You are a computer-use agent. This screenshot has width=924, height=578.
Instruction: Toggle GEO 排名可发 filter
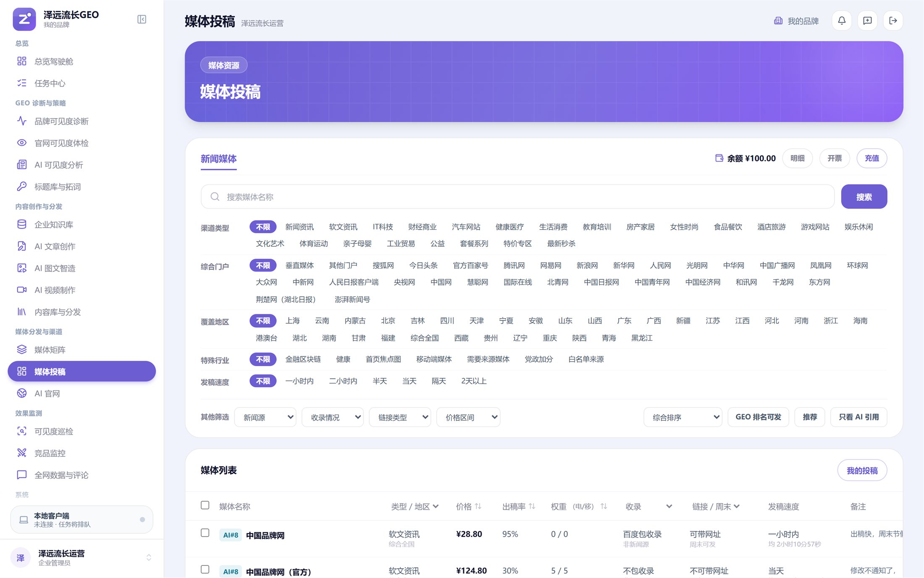(x=758, y=417)
